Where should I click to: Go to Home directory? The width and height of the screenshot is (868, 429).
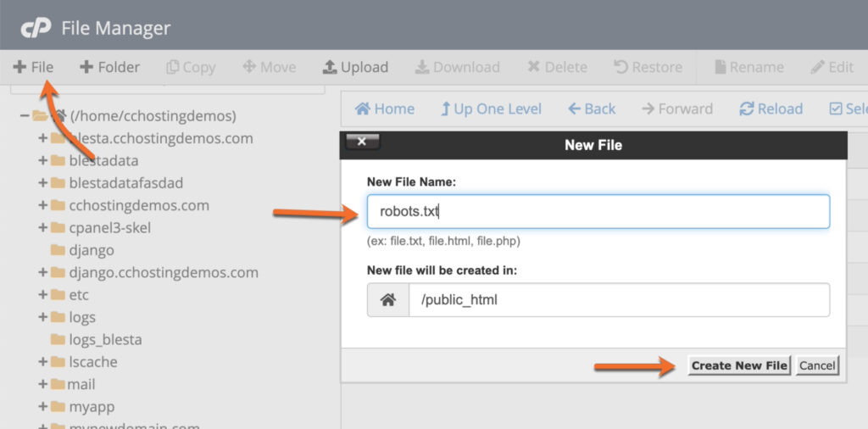pos(385,109)
